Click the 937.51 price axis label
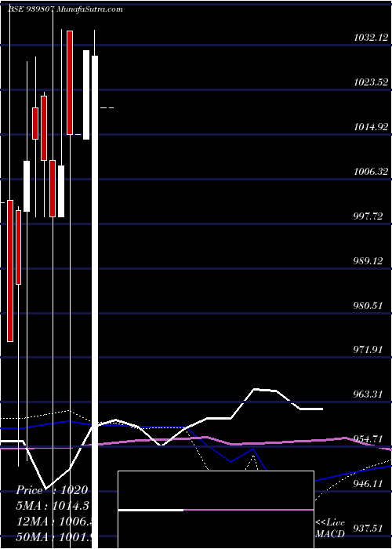This screenshot has width=392, height=549. 368,529
